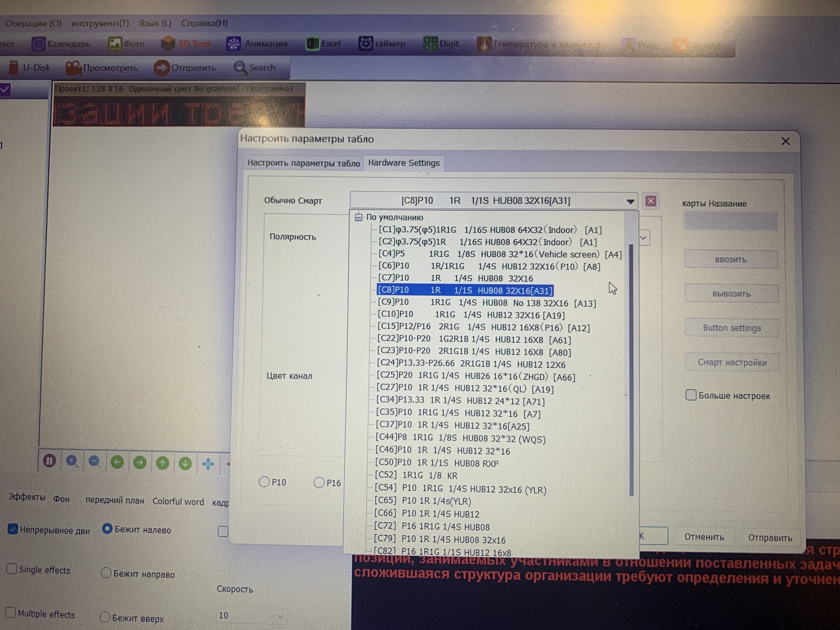
Task: Open the Язык (L) menu
Action: pyautogui.click(x=155, y=23)
